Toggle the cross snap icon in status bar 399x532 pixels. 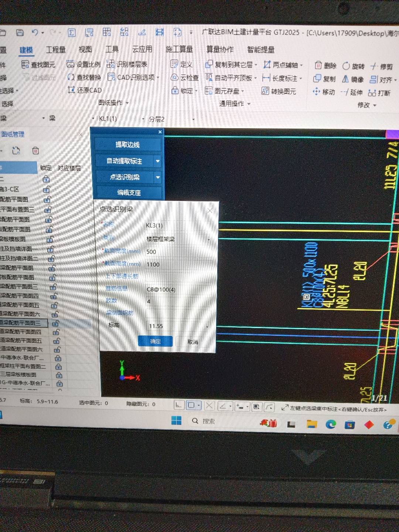[x=209, y=406]
